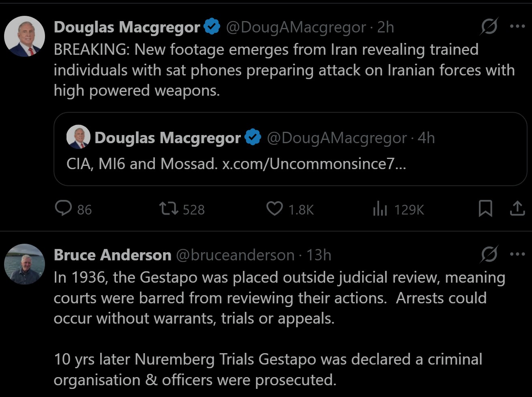532x397 pixels.
Task: Reply to Douglas Macgregor's breaking post
Action: pos(63,209)
